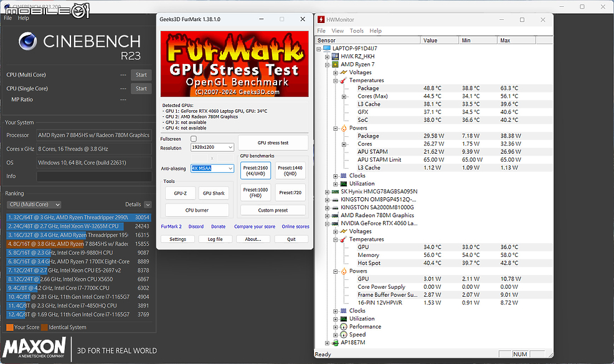The width and height of the screenshot is (614, 364).
Task: Start Cinebench CPU (Single Core) test
Action: tap(141, 88)
